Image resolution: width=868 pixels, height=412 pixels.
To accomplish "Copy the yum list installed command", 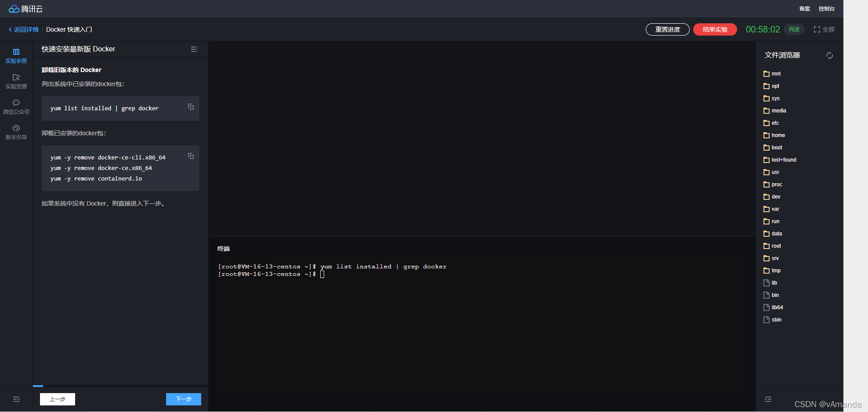I will [191, 107].
